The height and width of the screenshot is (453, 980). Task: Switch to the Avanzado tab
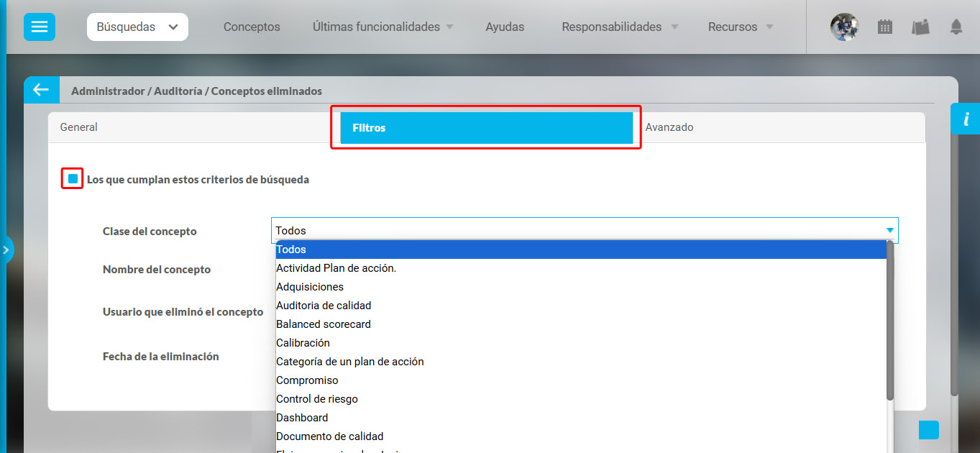click(669, 127)
